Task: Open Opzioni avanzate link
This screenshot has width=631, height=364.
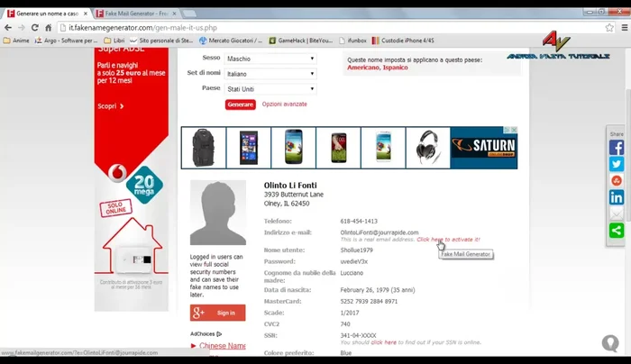Action: click(284, 105)
